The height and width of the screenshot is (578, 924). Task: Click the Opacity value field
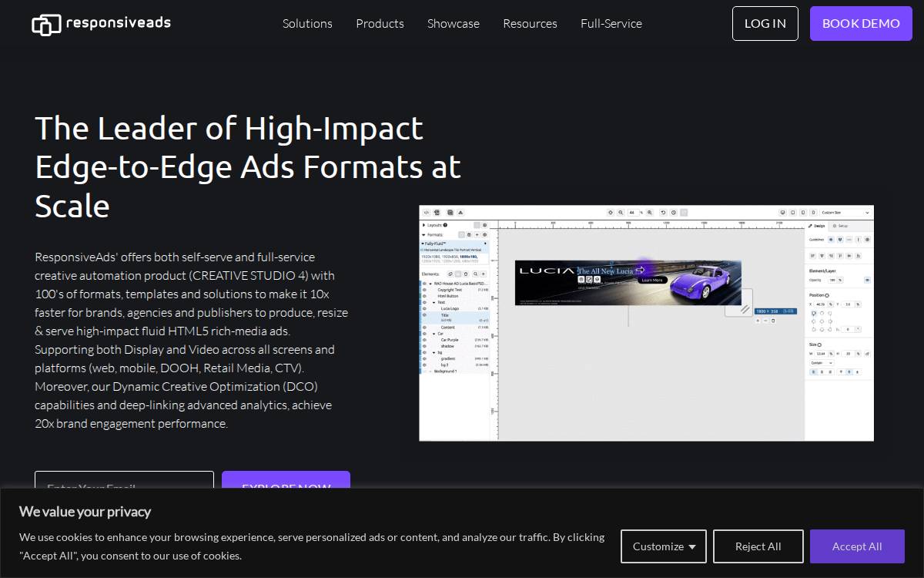[x=832, y=280]
